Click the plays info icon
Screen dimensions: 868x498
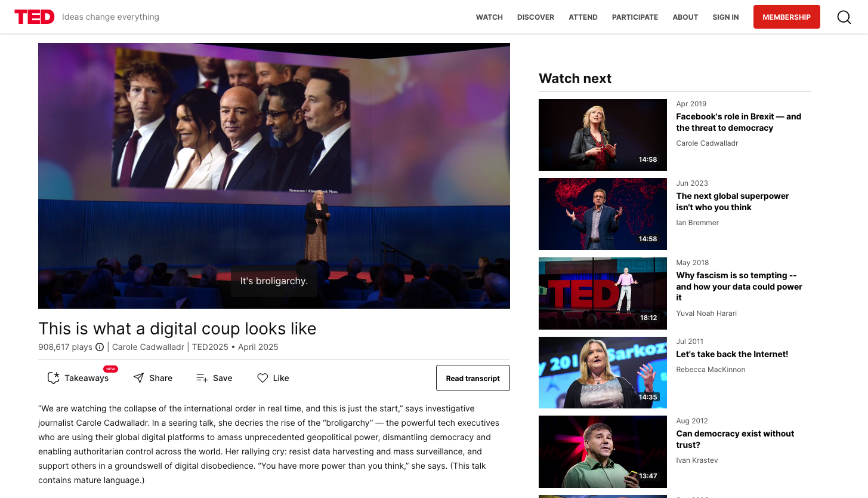pyautogui.click(x=100, y=347)
